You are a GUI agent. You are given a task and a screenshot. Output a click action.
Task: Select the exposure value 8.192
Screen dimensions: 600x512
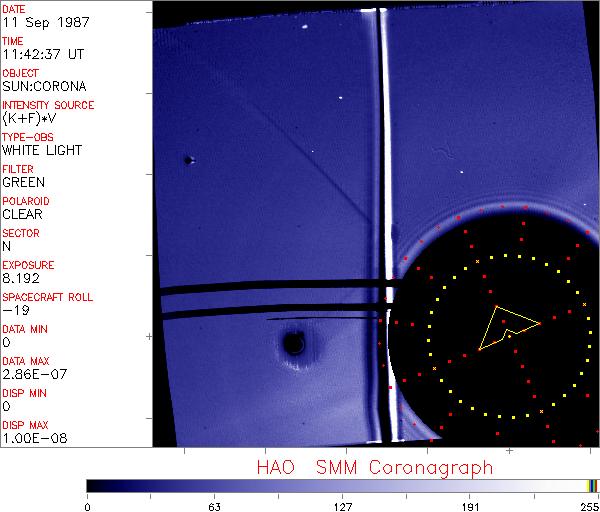[x=21, y=278]
